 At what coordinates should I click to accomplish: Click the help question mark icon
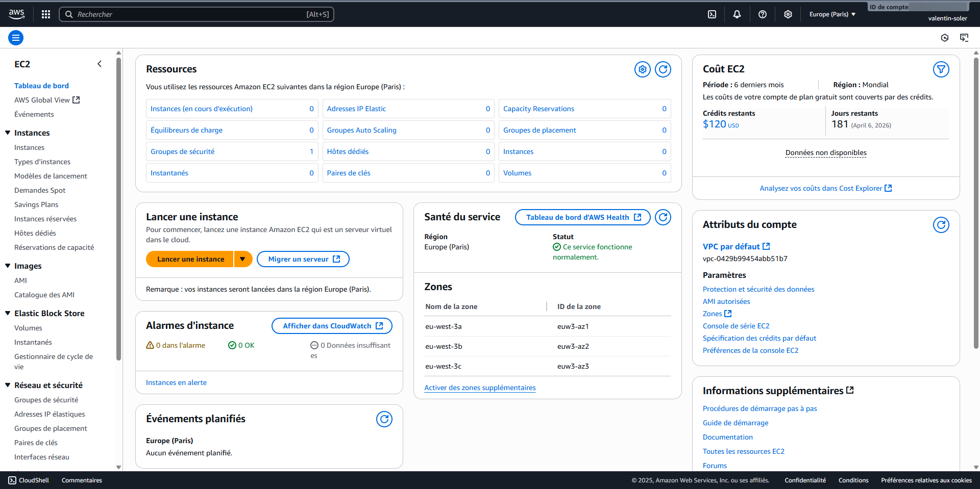[x=763, y=14]
